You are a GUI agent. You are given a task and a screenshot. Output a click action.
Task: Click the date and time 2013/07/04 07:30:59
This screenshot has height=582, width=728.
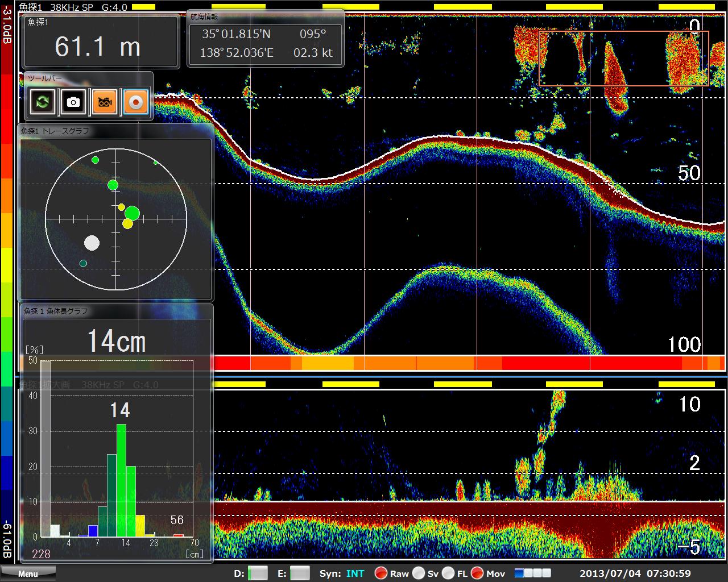635,573
